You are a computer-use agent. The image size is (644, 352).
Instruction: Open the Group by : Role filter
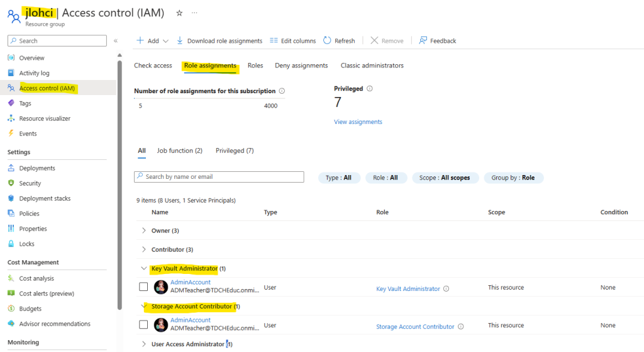tap(513, 178)
